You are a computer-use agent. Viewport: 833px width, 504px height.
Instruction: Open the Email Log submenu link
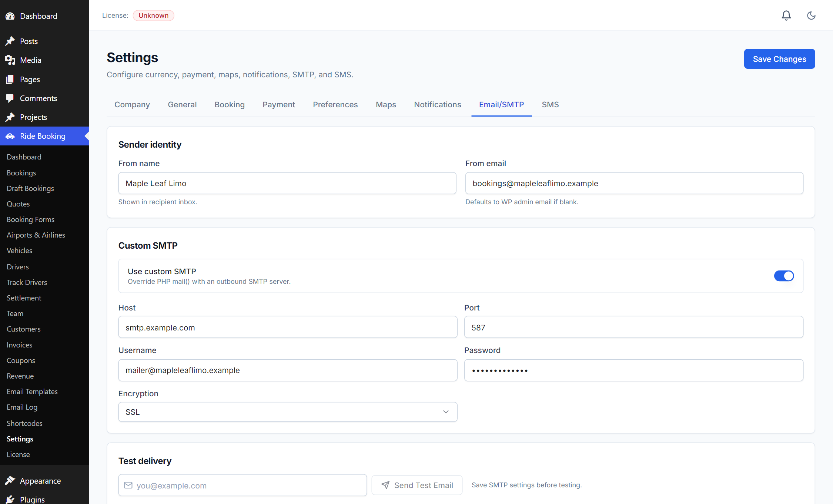(22, 407)
